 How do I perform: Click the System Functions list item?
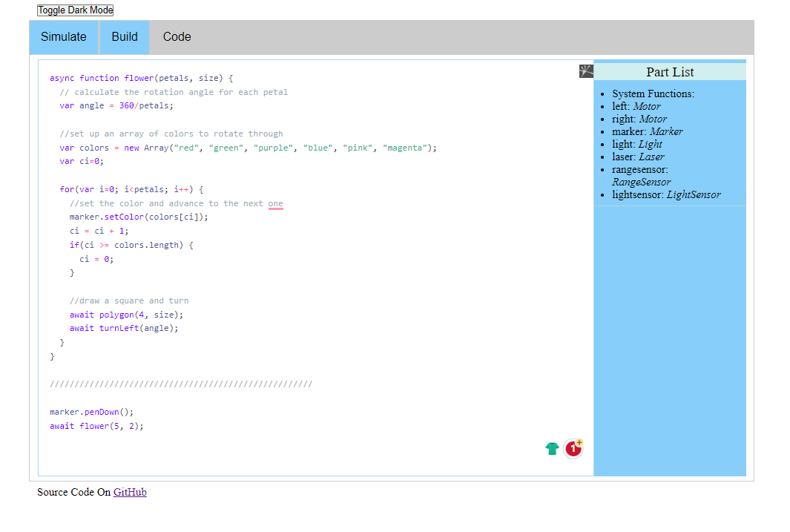[x=653, y=93]
